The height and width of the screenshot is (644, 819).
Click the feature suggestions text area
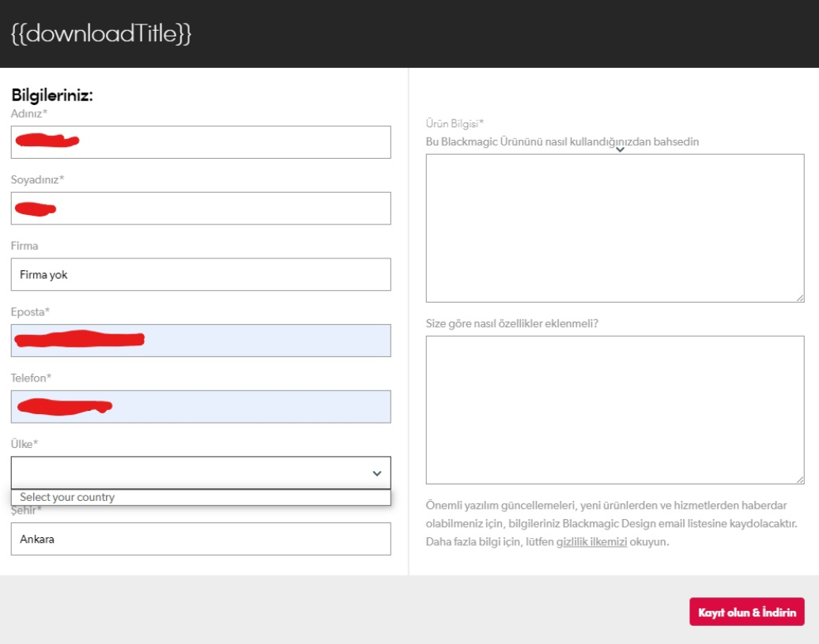(614, 409)
